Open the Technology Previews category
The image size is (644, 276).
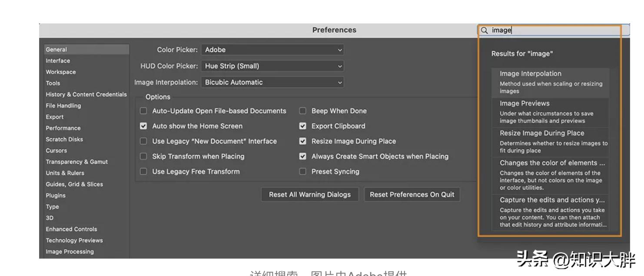tap(74, 240)
